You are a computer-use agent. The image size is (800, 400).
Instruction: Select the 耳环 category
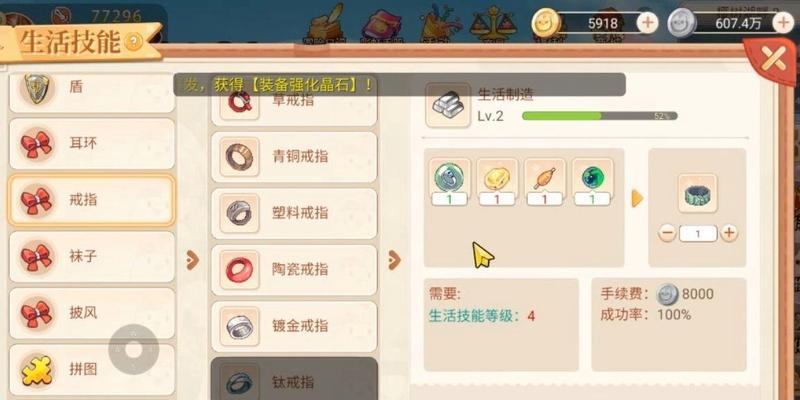[92, 143]
